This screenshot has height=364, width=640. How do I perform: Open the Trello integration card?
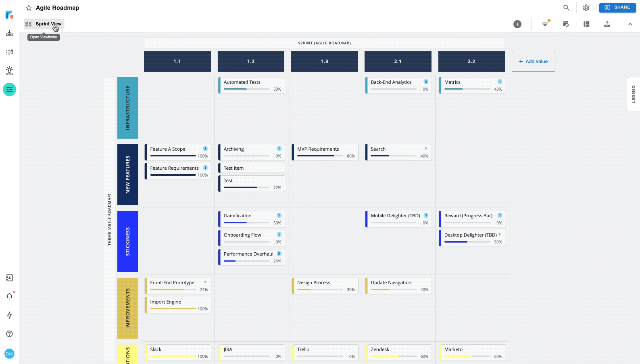325,353
